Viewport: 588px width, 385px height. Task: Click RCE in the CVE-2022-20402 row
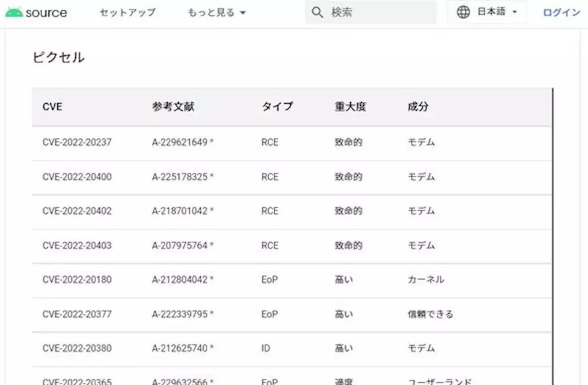pyautogui.click(x=270, y=211)
